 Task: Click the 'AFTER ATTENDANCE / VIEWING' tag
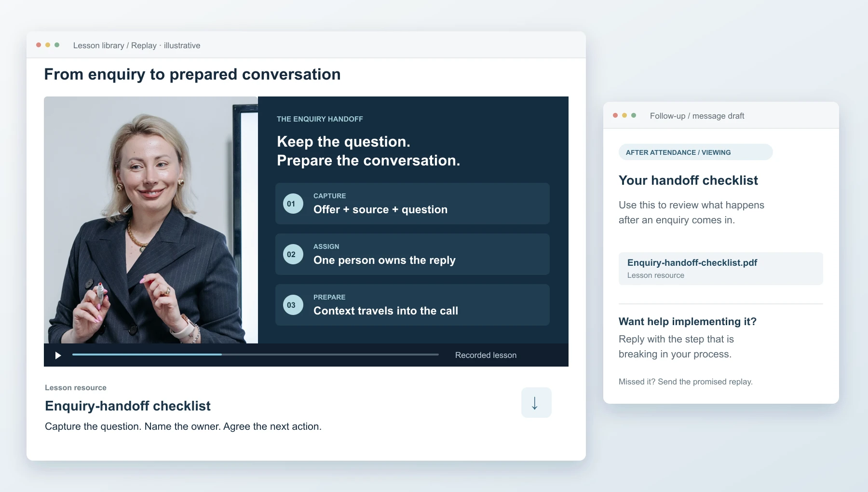695,152
